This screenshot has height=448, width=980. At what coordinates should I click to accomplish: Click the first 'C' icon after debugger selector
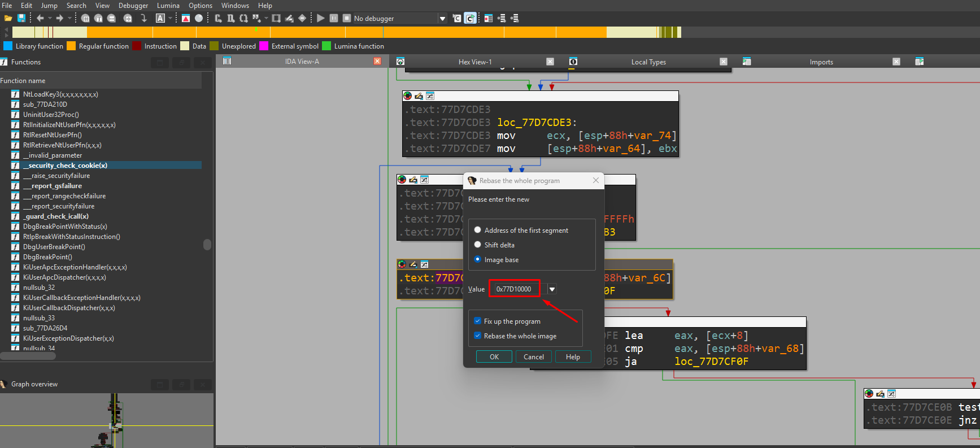pyautogui.click(x=457, y=18)
